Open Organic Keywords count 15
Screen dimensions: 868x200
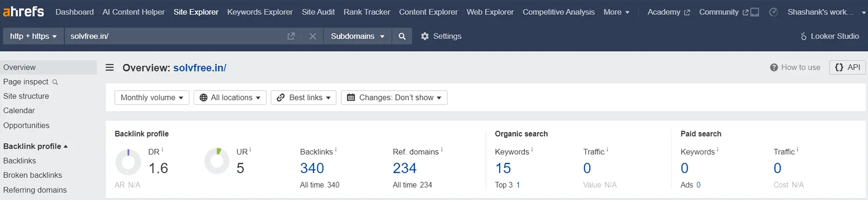[503, 168]
